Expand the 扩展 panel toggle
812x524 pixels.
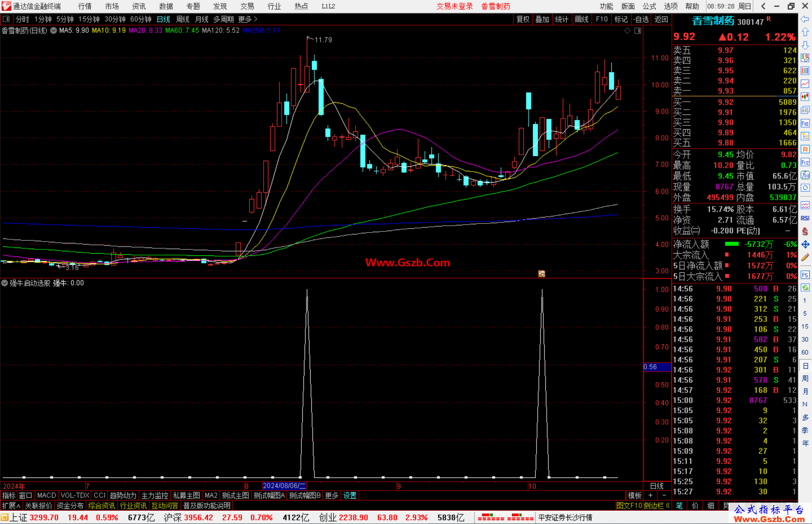pyautogui.click(x=11, y=506)
